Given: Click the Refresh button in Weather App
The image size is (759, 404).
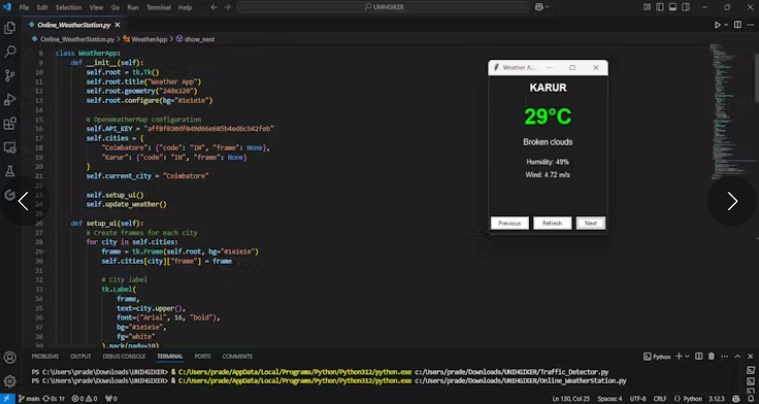Looking at the screenshot, I should tap(552, 223).
